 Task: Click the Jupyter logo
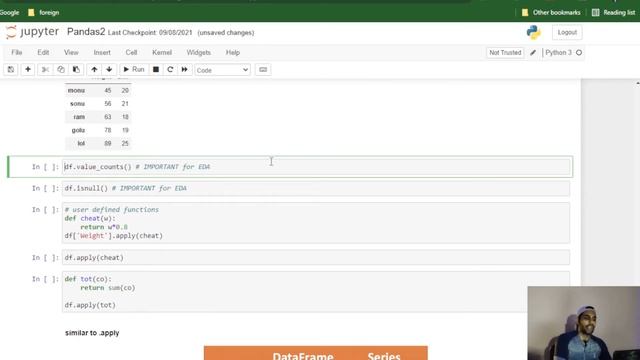point(32,32)
